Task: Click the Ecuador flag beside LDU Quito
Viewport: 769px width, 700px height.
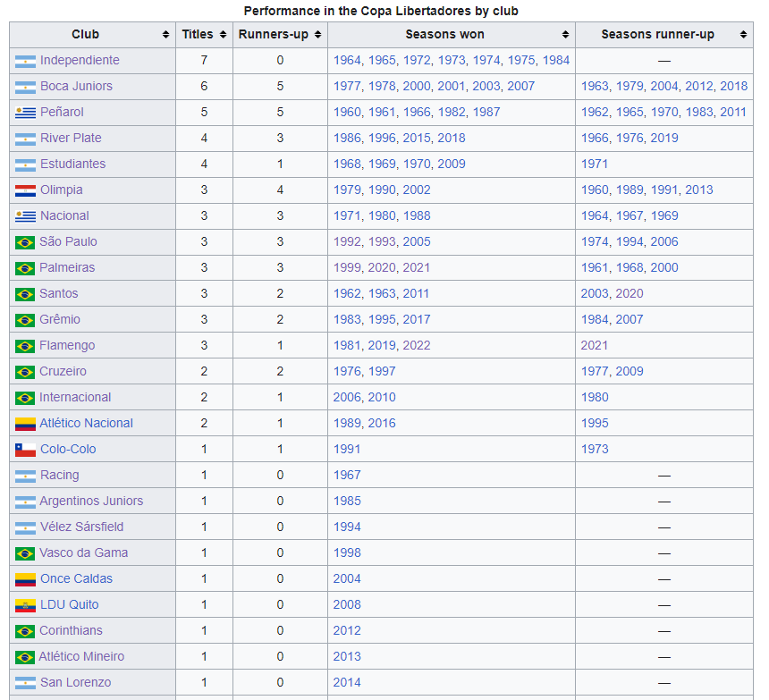Action: [x=26, y=605]
